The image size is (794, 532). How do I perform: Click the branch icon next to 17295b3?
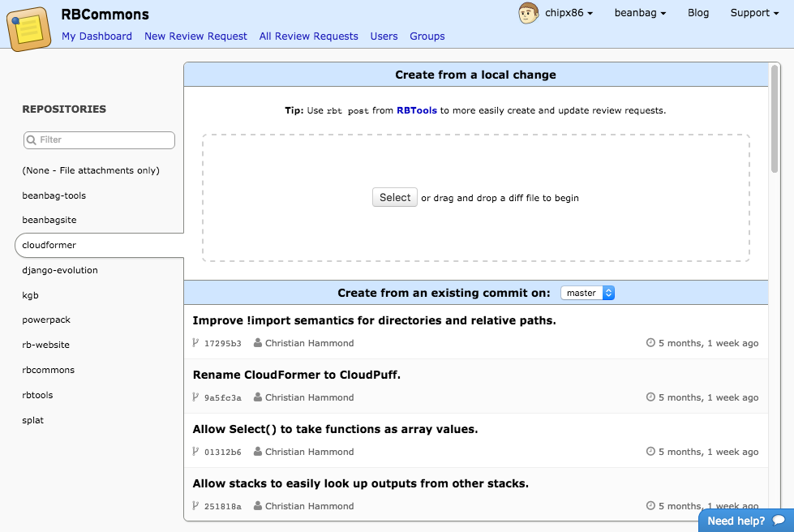click(195, 343)
